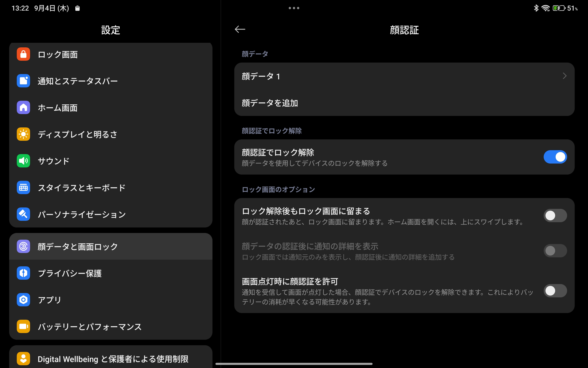Tap the プライバシー保護 shield icon
Screen dimensions: 588x368
(23, 273)
